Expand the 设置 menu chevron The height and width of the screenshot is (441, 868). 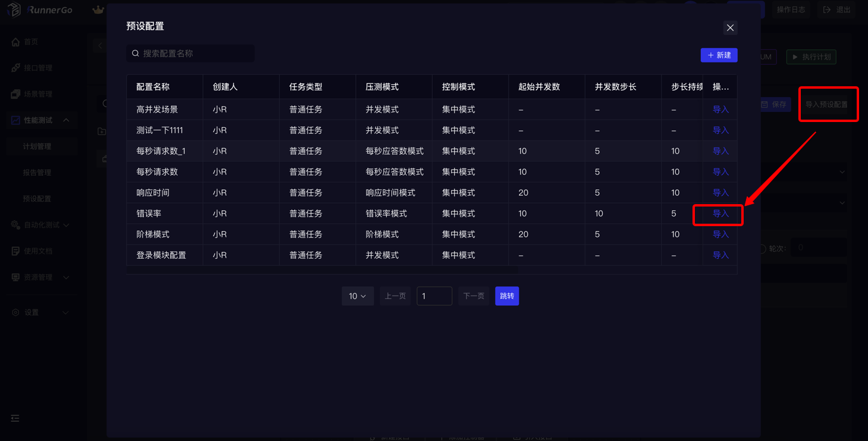[x=66, y=312]
